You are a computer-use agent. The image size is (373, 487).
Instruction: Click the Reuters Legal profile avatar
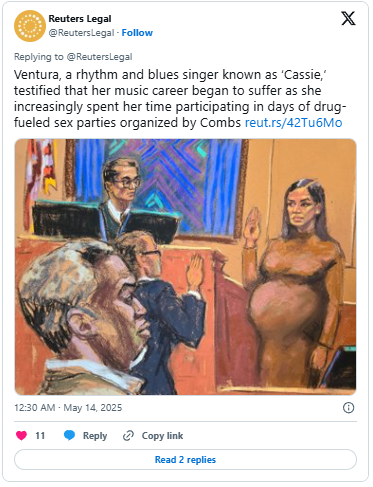pyautogui.click(x=30, y=26)
